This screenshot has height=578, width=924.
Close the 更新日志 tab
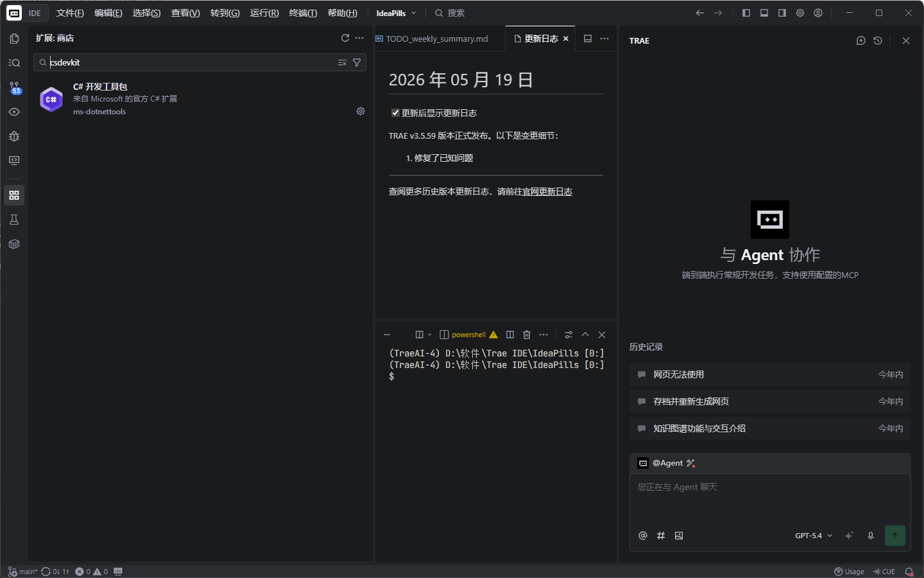566,39
